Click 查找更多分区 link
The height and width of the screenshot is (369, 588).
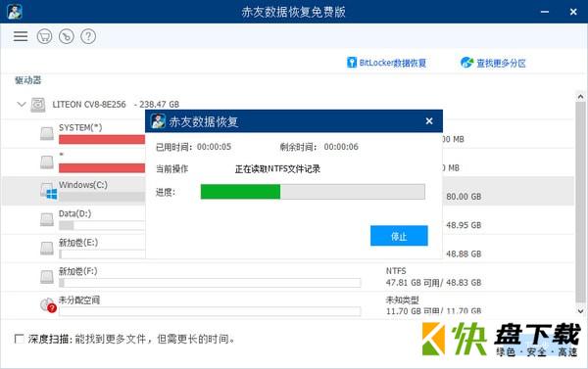[x=493, y=63]
